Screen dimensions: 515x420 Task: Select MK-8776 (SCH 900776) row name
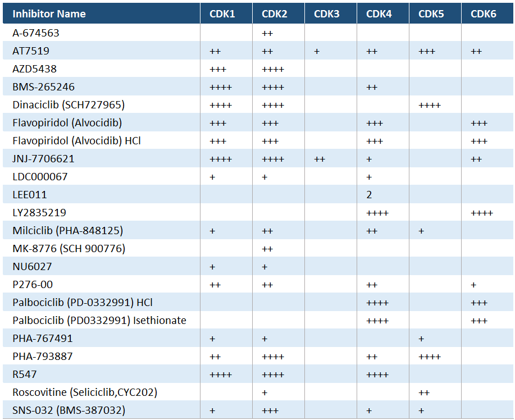coord(69,249)
